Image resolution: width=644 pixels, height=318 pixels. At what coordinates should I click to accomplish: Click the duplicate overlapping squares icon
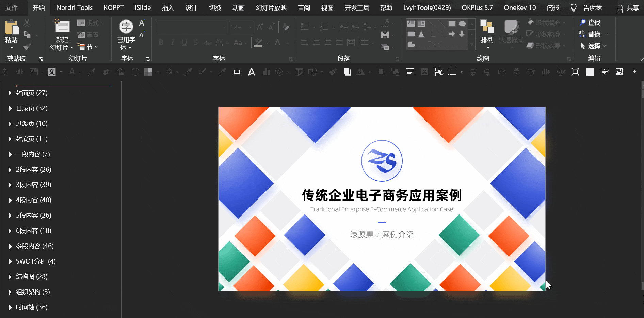pos(347,72)
